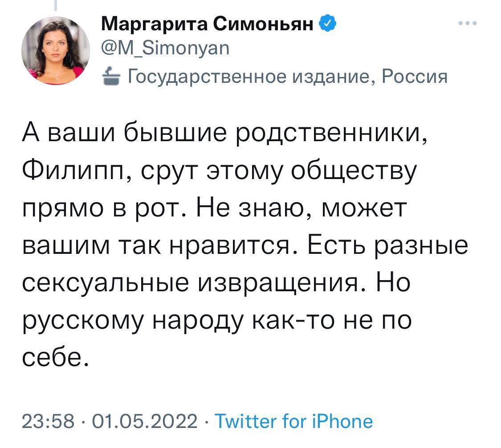Click the blue verified checkmark badge
The width and height of the screenshot is (501, 448).
click(327, 23)
